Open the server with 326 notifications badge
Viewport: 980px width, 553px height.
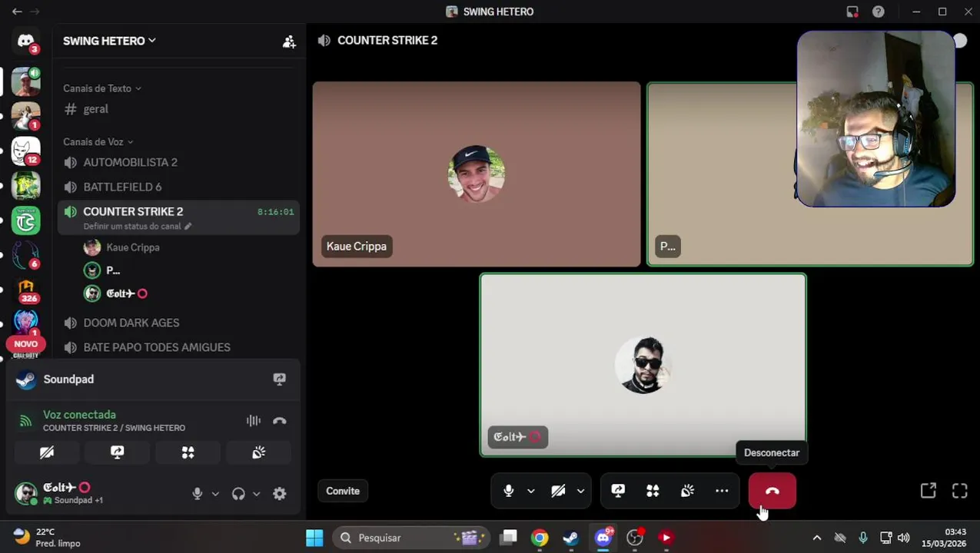tap(25, 290)
